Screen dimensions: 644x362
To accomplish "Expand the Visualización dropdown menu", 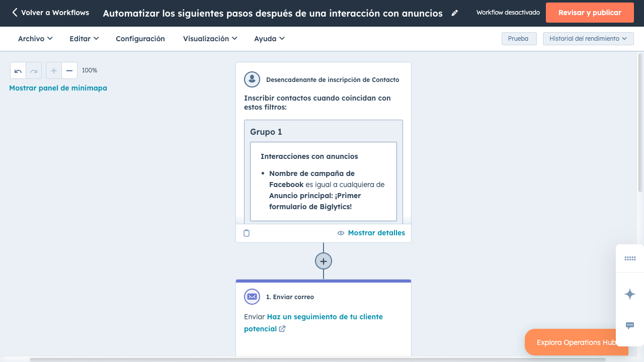I will pos(210,39).
